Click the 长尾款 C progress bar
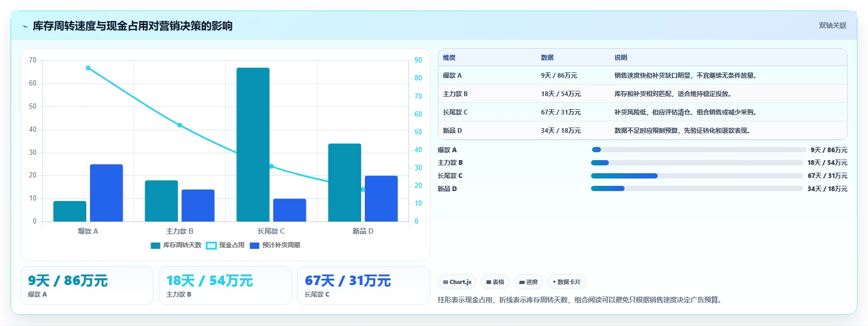Viewport: 868px width, 326px height. [x=697, y=176]
